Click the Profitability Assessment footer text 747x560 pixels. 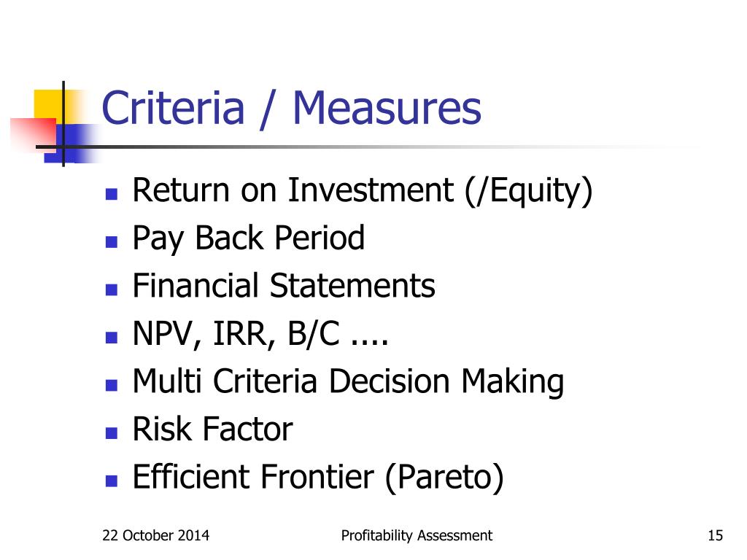click(x=417, y=536)
